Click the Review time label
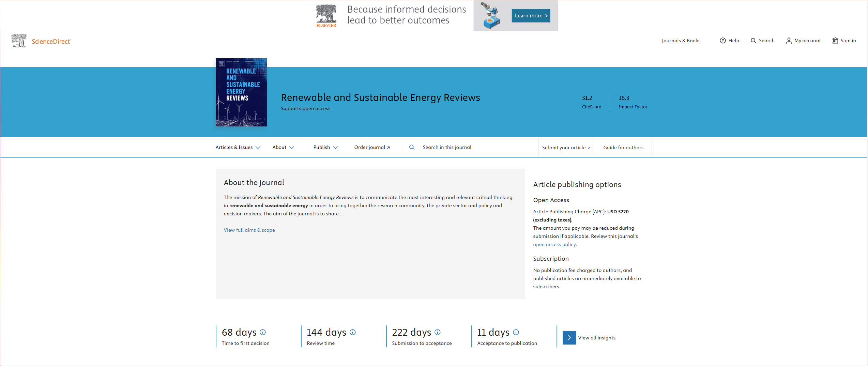Screen dimensions: 868x366 pos(321,343)
